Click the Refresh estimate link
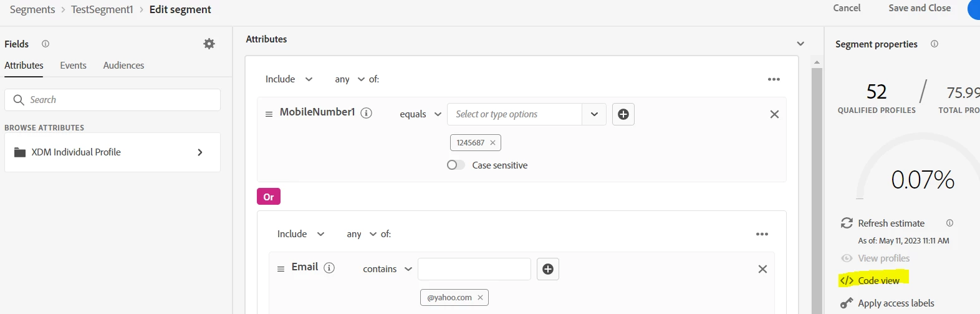This screenshot has height=314, width=980. pyautogui.click(x=891, y=223)
